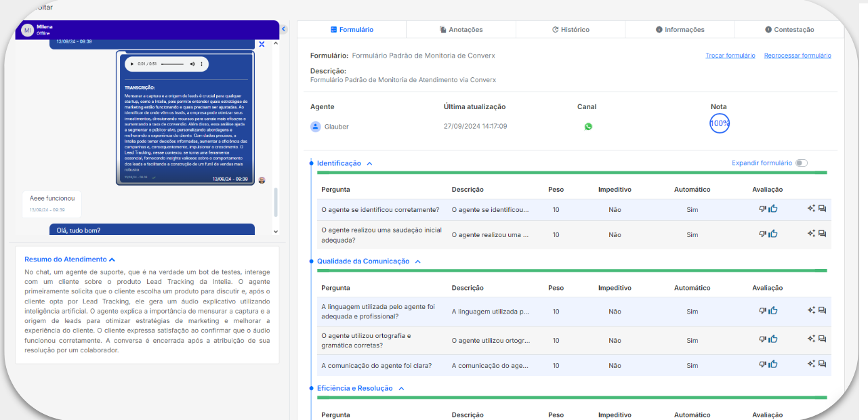Screen dimensions: 868x420
Task: Thumbs down for initial greeting question
Action: coord(762,234)
